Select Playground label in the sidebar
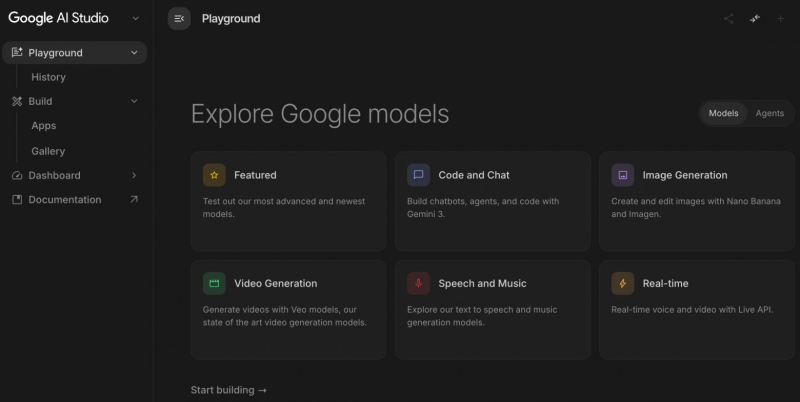 [55, 53]
